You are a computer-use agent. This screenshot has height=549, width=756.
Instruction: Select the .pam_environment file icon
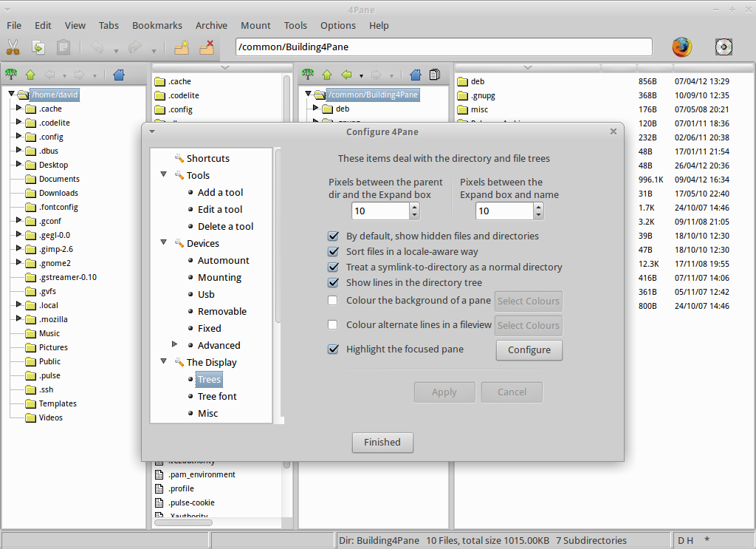click(159, 474)
